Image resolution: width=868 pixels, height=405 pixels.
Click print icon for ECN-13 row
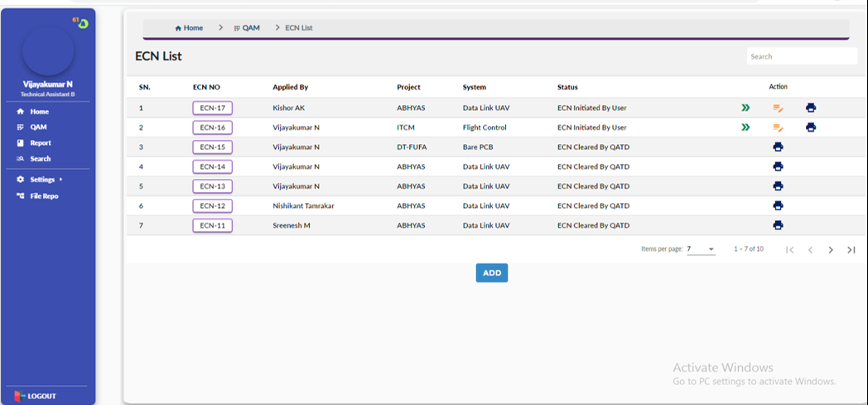(x=778, y=186)
